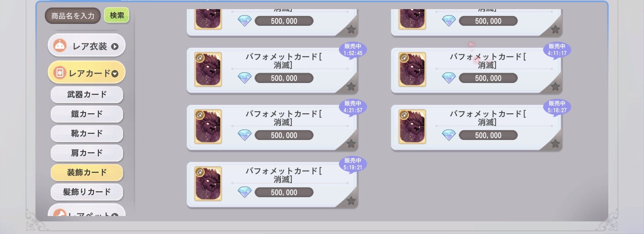This screenshot has height=234, width=644.
Task: Click the diamond icon on the 1:52:45 listing
Action: 244,78
